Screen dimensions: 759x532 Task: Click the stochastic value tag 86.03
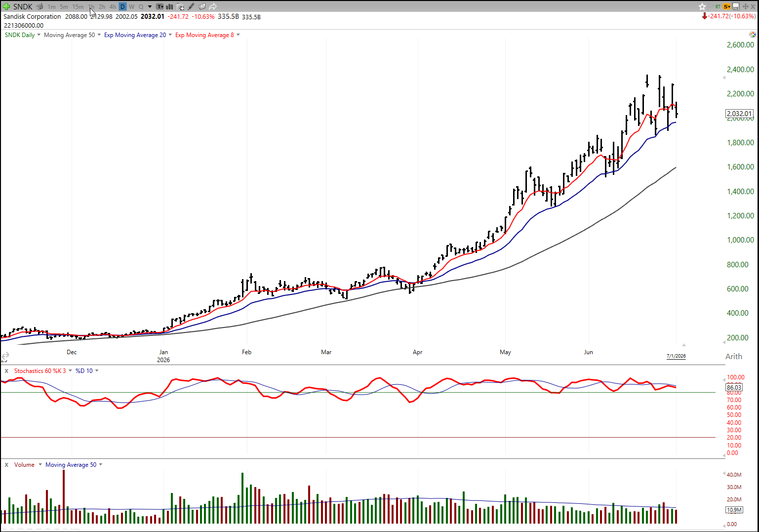click(734, 388)
